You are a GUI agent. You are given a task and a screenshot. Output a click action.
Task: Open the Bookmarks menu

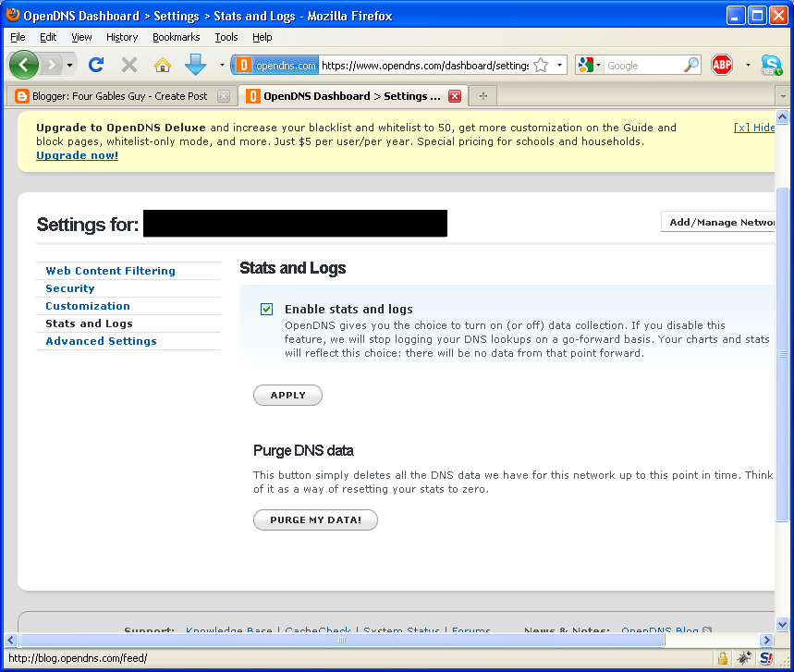[x=177, y=37]
